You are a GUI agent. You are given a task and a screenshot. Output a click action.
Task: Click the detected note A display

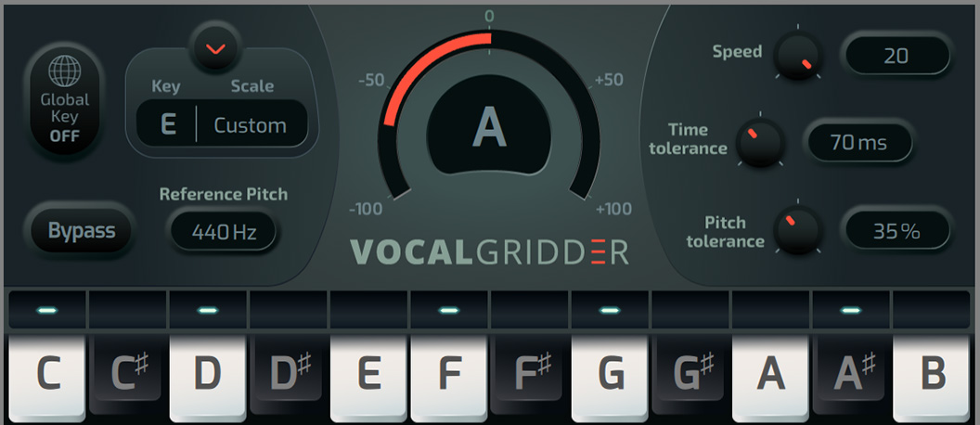coord(489,127)
